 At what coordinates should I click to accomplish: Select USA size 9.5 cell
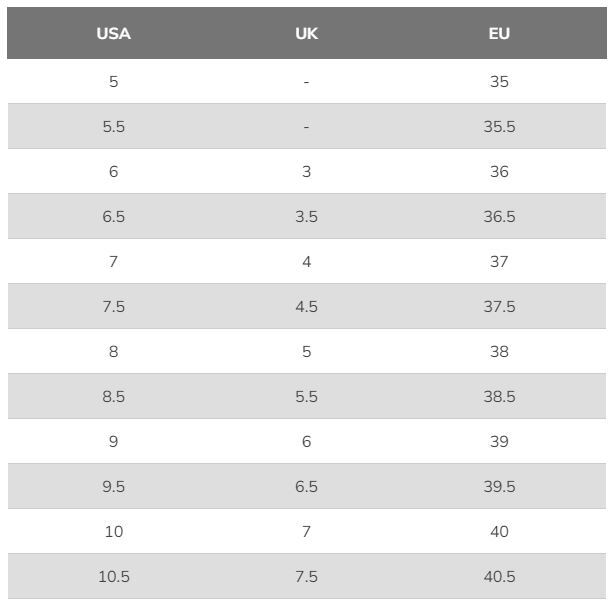[113, 487]
